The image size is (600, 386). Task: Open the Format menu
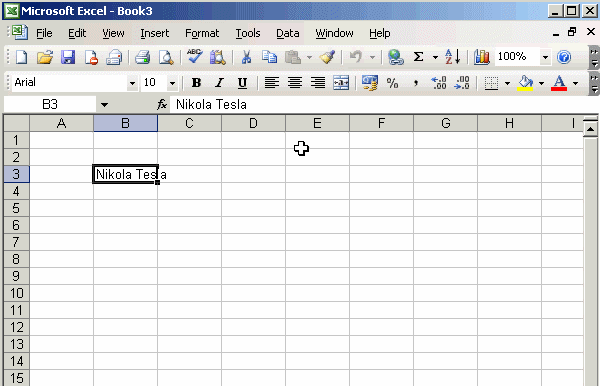(x=202, y=33)
